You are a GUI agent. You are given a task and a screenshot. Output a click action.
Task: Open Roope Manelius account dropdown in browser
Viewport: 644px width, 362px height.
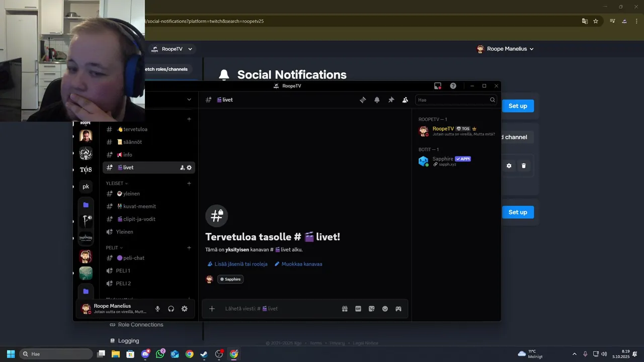click(505, 49)
